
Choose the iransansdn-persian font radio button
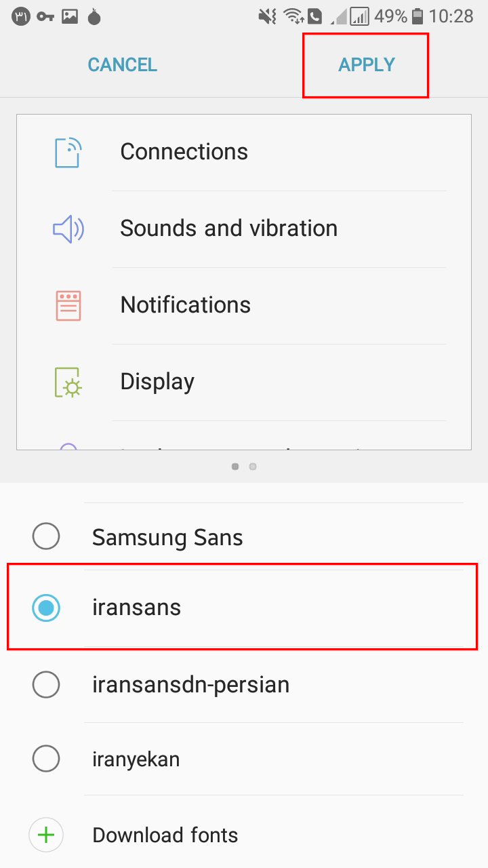tap(46, 685)
